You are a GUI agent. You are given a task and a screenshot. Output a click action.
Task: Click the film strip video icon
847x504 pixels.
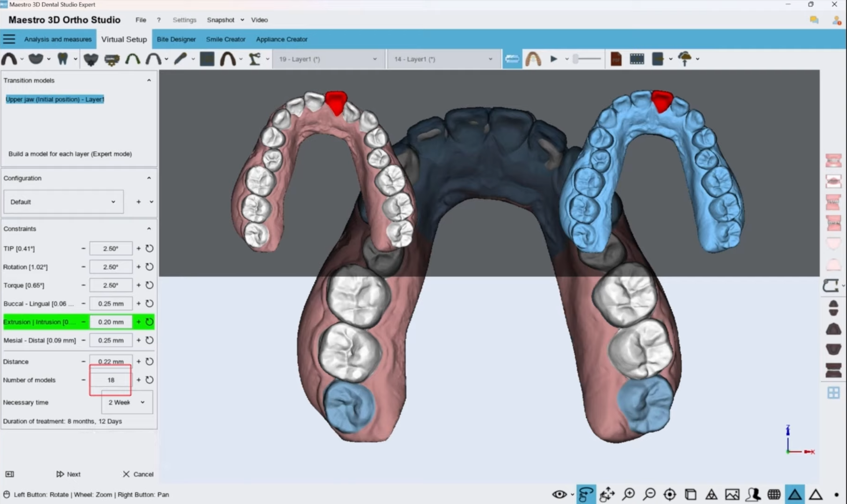(x=637, y=59)
